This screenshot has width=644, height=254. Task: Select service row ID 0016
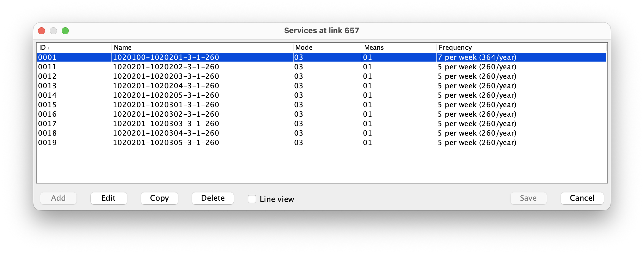click(x=322, y=114)
